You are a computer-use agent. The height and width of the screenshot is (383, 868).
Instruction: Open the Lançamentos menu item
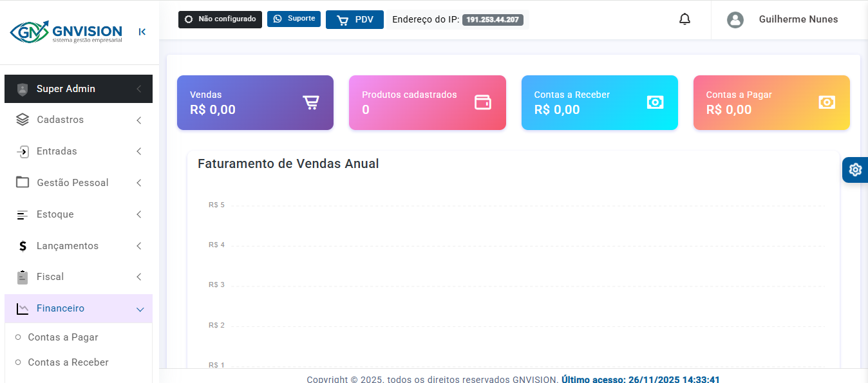68,246
